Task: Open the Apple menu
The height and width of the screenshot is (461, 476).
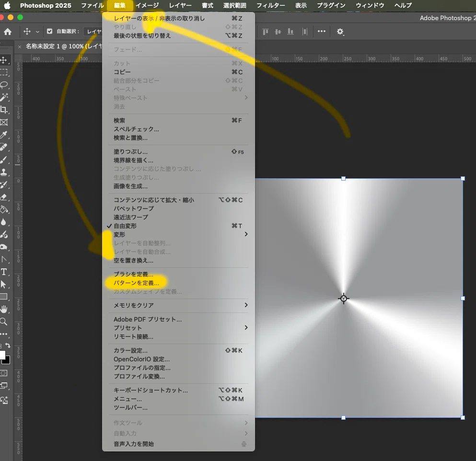Action: [x=7, y=5]
